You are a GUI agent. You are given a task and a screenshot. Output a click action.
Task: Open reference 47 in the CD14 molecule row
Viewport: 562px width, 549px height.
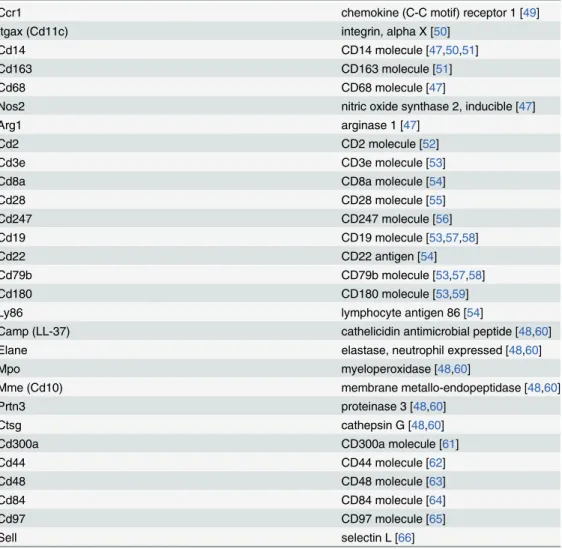coord(435,50)
